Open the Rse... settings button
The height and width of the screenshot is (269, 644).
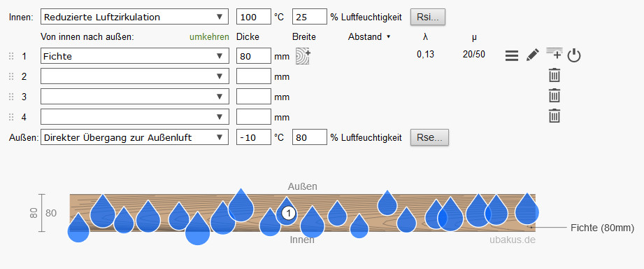(429, 137)
